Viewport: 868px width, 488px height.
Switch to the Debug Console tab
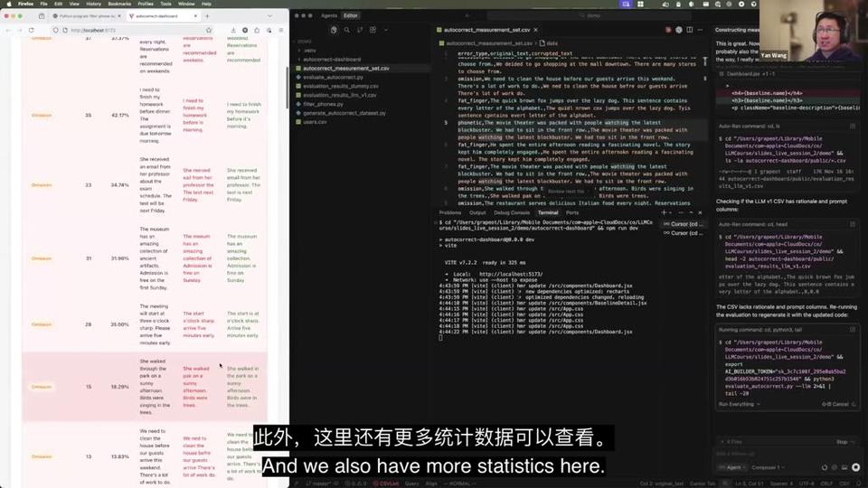pos(512,212)
